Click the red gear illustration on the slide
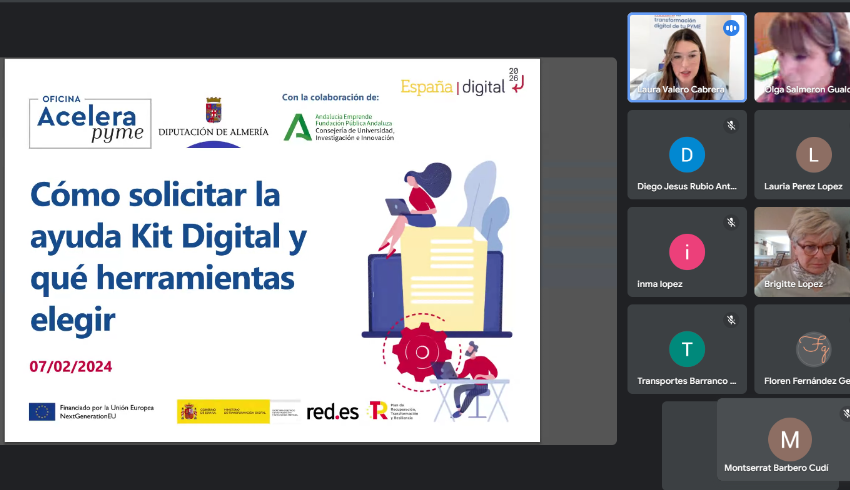850x490 pixels. pyautogui.click(x=422, y=352)
